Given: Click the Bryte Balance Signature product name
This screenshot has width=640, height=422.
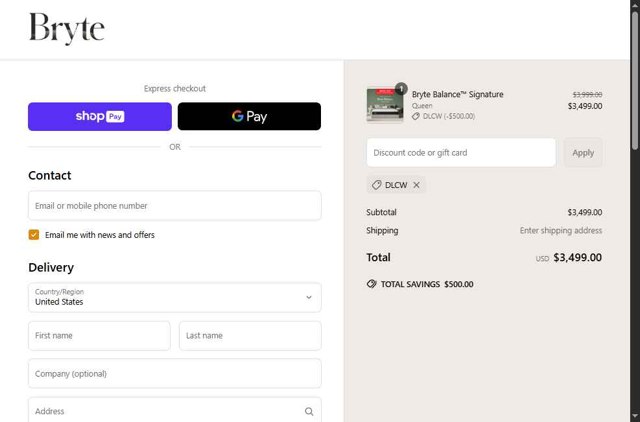Looking at the screenshot, I should coord(458,94).
